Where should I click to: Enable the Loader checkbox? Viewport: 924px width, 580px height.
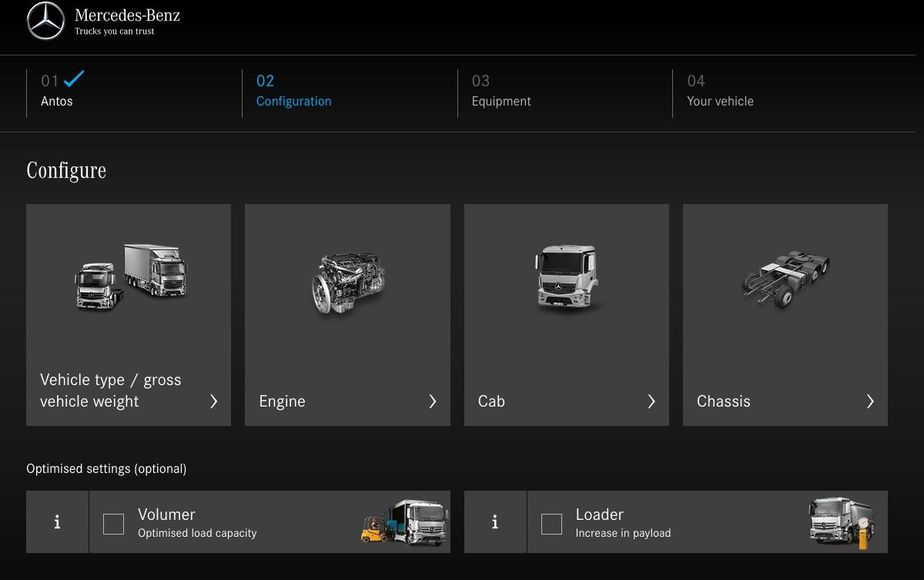point(551,524)
